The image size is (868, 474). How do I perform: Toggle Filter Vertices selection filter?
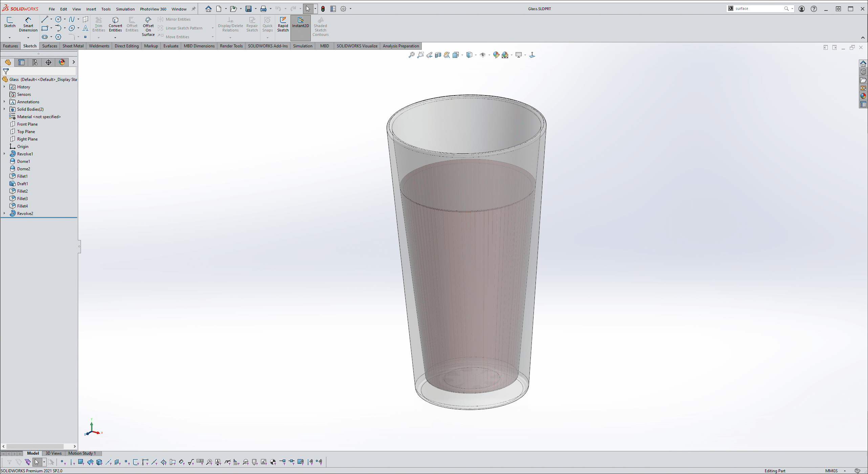(x=63, y=462)
